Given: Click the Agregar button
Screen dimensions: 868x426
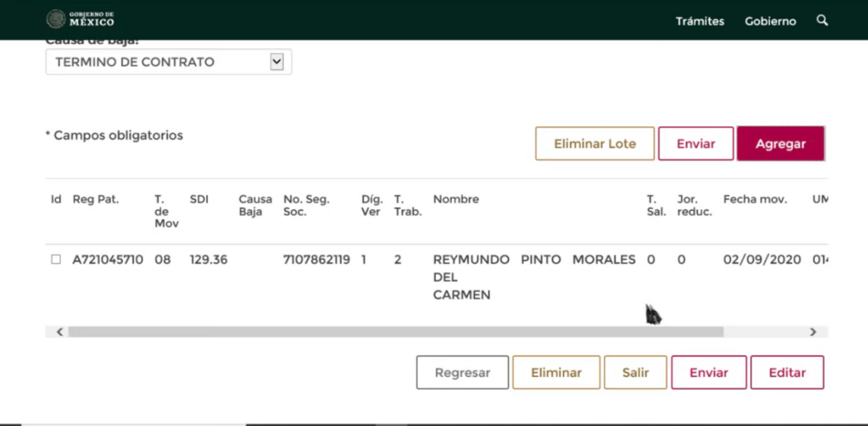Looking at the screenshot, I should coord(781,144).
